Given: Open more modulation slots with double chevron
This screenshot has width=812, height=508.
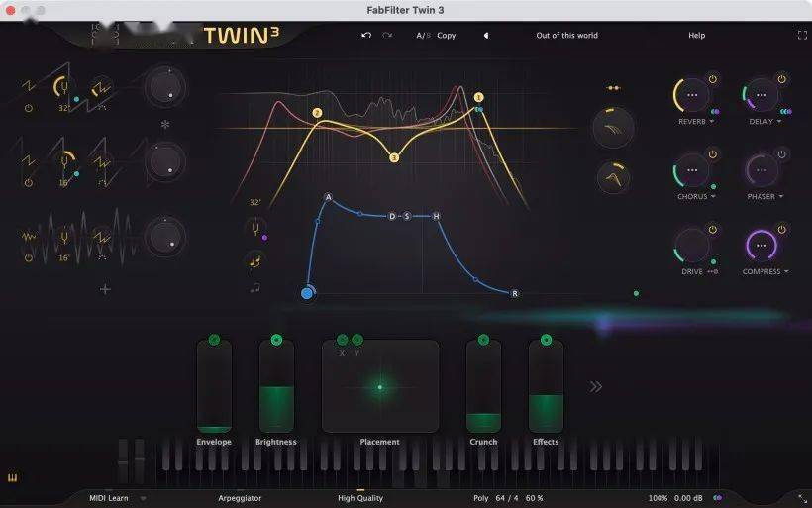Looking at the screenshot, I should pyautogui.click(x=595, y=387).
